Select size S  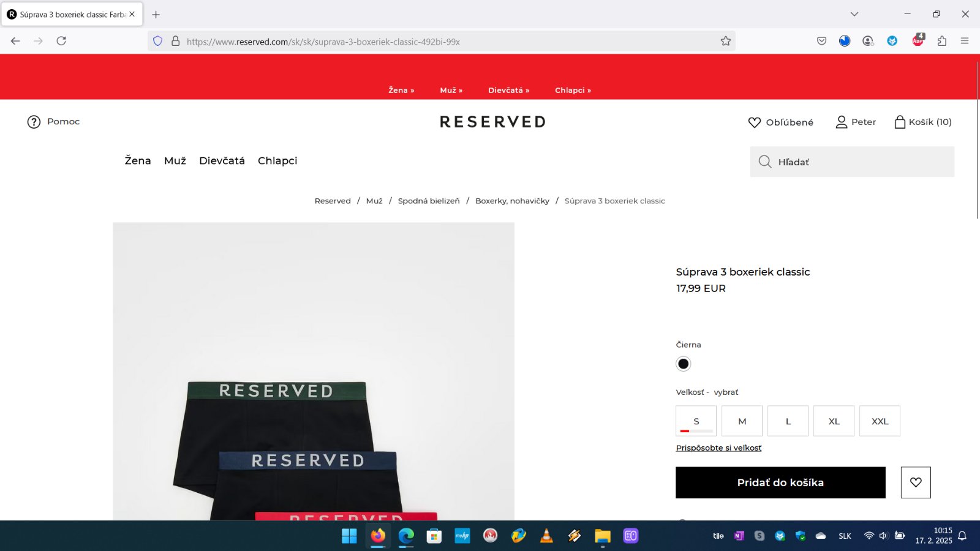pos(696,421)
